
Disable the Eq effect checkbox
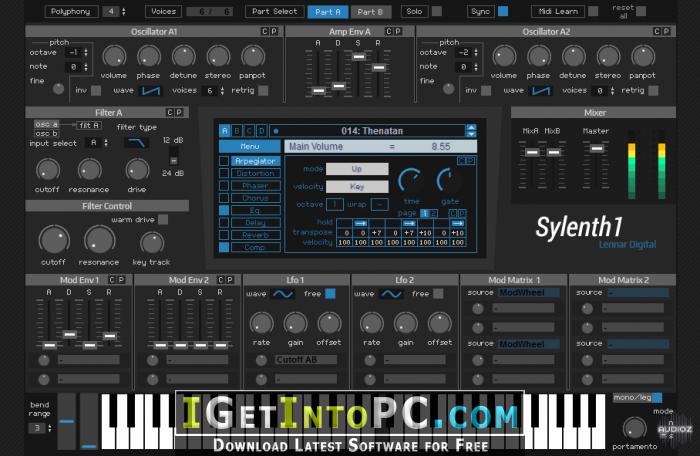click(x=224, y=210)
